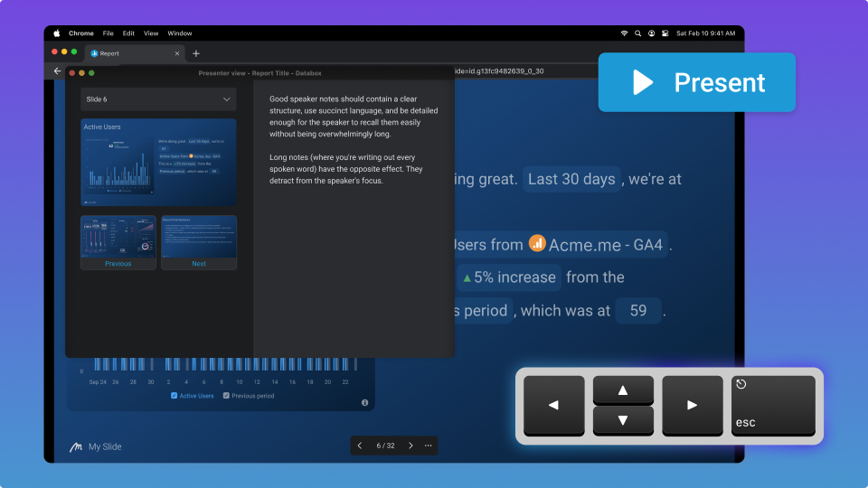Image resolution: width=868 pixels, height=488 pixels.
Task: Click the date and time in menu bar
Action: 706,33
